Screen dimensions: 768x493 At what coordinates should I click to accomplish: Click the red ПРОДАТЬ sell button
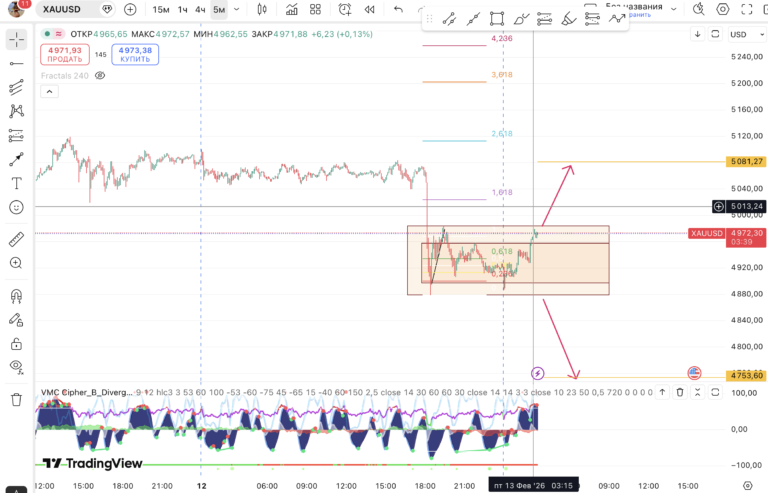coord(64,53)
